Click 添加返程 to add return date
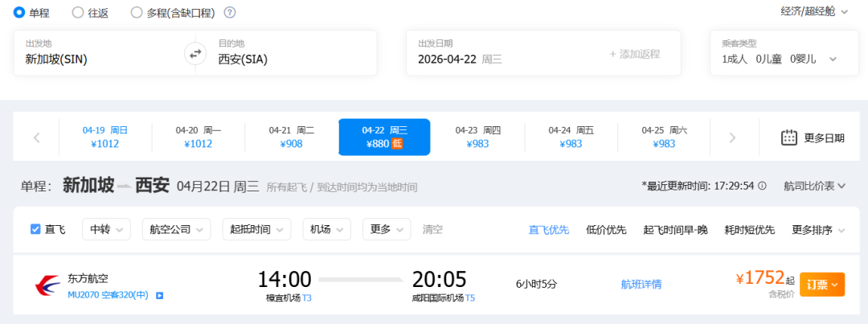Screen dimensions: 868x324 pyautogui.click(x=634, y=54)
